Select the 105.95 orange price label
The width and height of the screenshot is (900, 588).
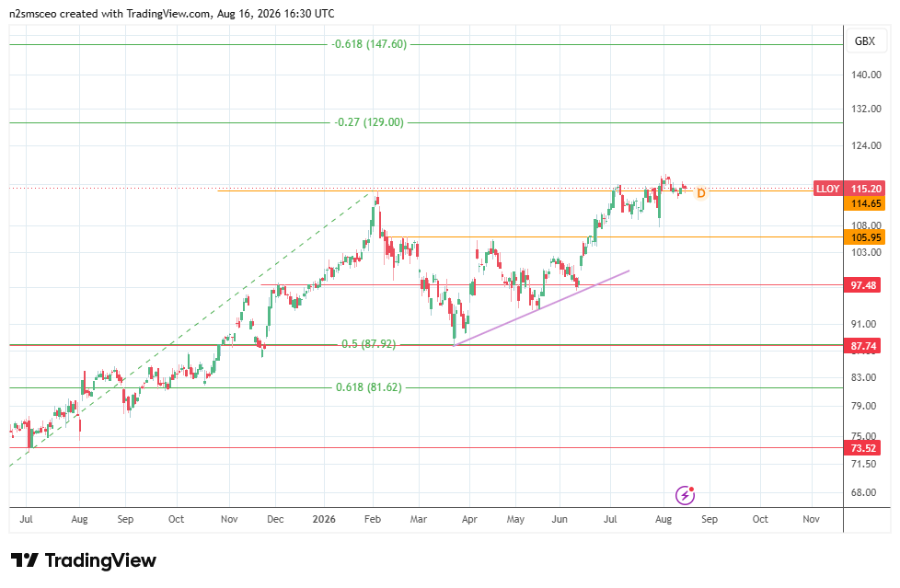[x=866, y=237]
